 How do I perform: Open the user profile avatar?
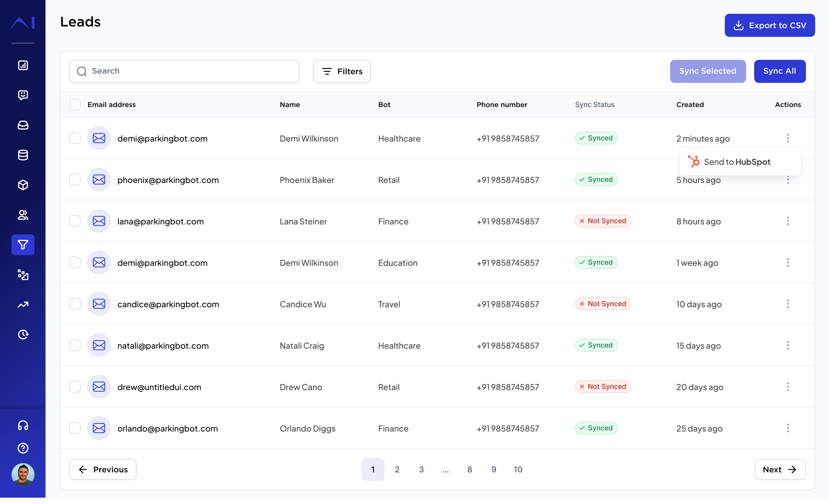click(23, 474)
